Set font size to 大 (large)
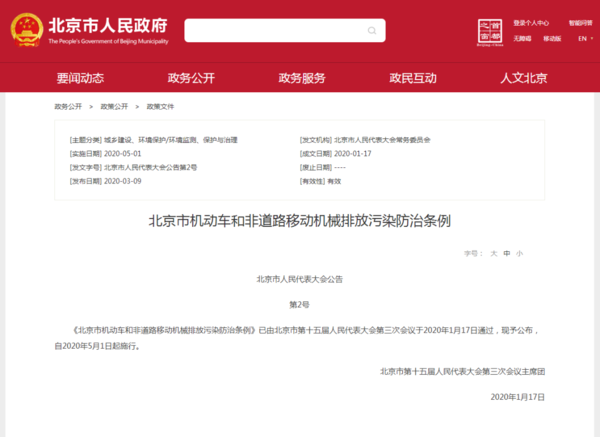Screen dimensions: 600x437 click(x=493, y=254)
